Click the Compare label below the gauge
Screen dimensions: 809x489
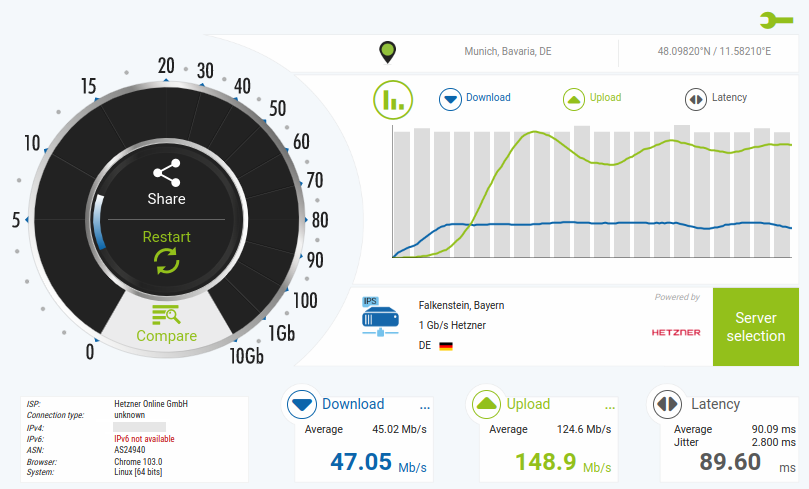point(166,336)
